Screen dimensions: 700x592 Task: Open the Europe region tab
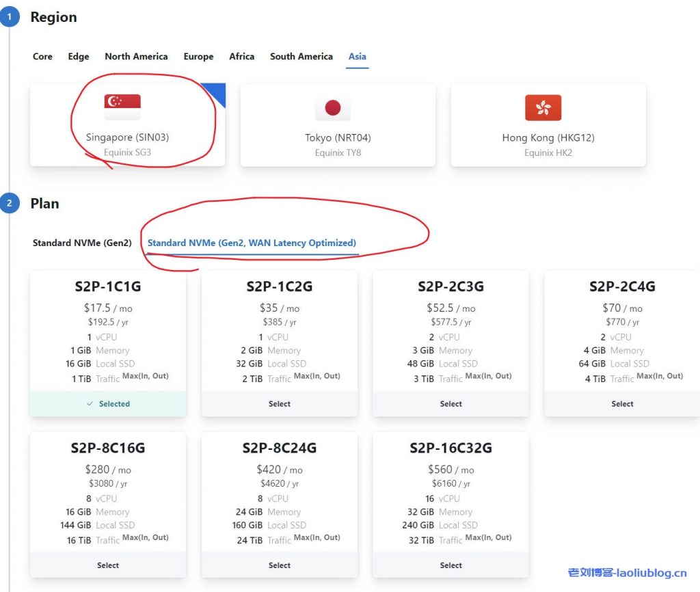(x=198, y=57)
